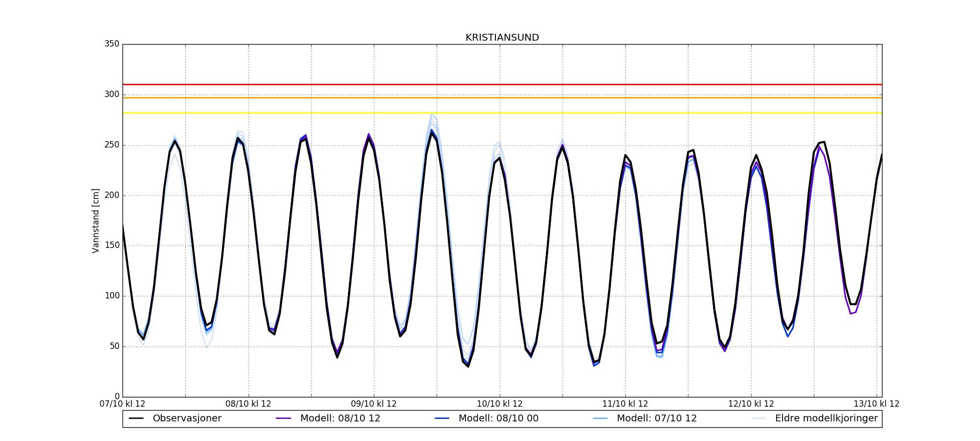
Task: Click the 150 y-axis tick label
Action: click(112, 245)
